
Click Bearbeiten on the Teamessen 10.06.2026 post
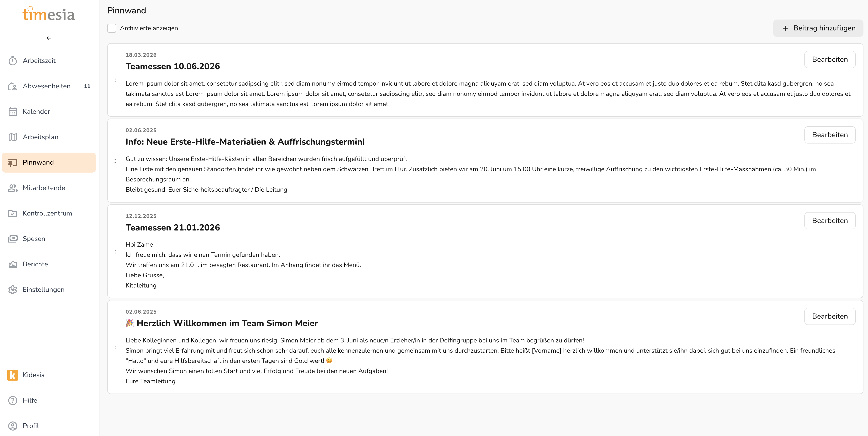tap(830, 59)
